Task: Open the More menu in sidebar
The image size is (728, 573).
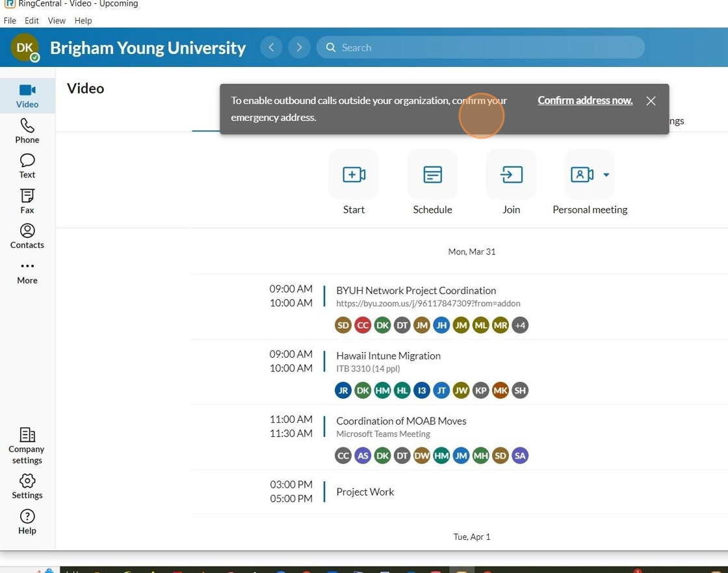Action: pyautogui.click(x=27, y=273)
